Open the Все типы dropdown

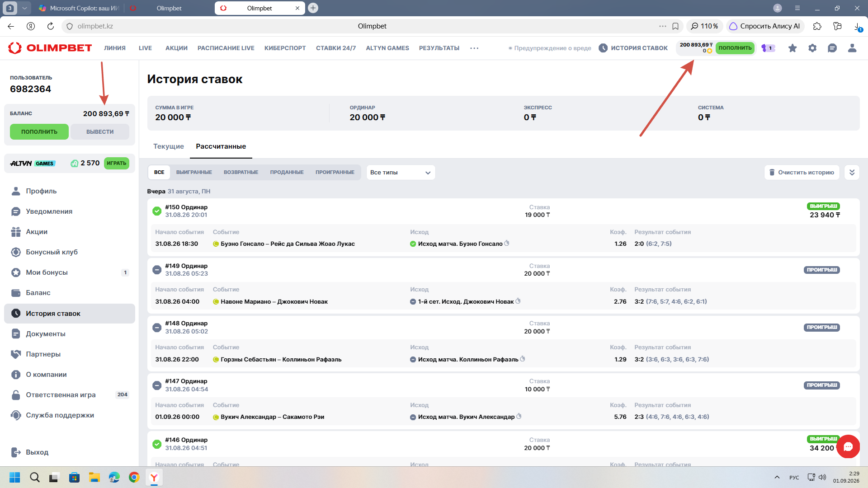[x=401, y=173]
